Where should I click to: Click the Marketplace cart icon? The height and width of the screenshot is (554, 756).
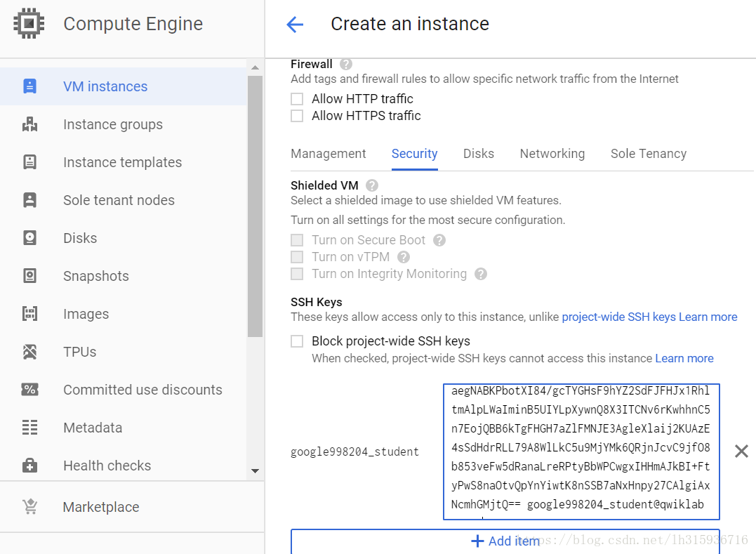pyautogui.click(x=30, y=507)
